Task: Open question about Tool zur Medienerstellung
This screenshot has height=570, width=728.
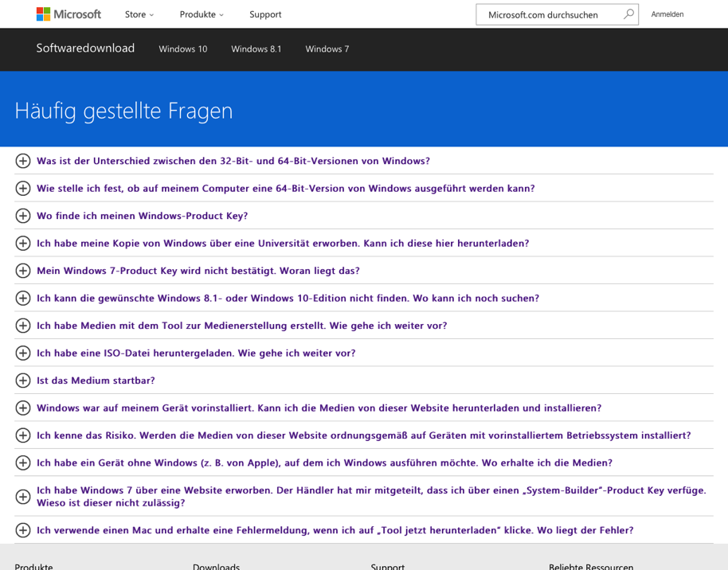Action: (242, 326)
